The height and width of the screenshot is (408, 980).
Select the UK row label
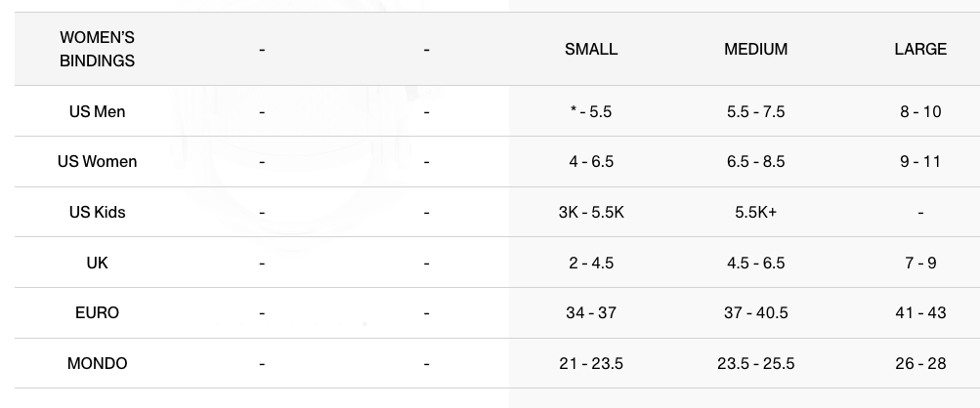[97, 263]
